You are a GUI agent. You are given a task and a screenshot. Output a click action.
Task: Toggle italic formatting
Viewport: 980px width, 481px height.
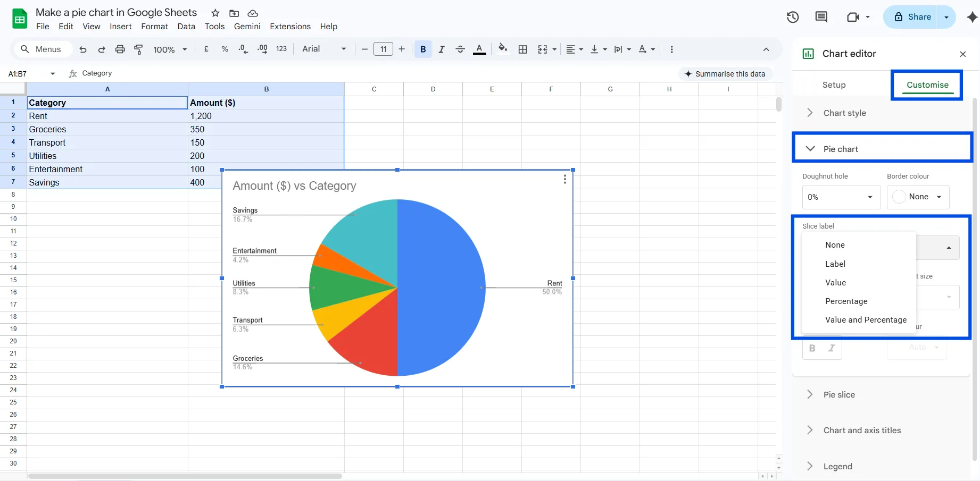(x=441, y=49)
